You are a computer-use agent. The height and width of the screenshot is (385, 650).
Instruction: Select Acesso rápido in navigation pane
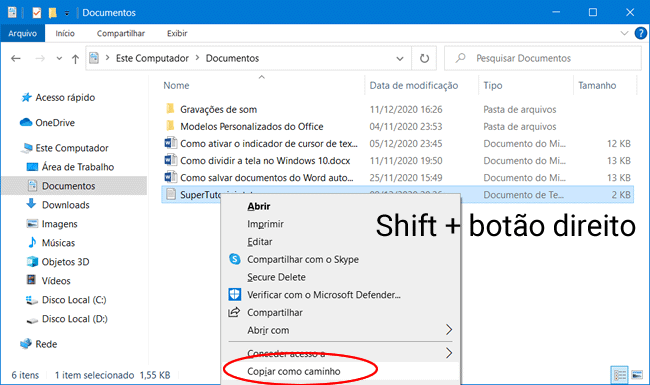click(65, 97)
